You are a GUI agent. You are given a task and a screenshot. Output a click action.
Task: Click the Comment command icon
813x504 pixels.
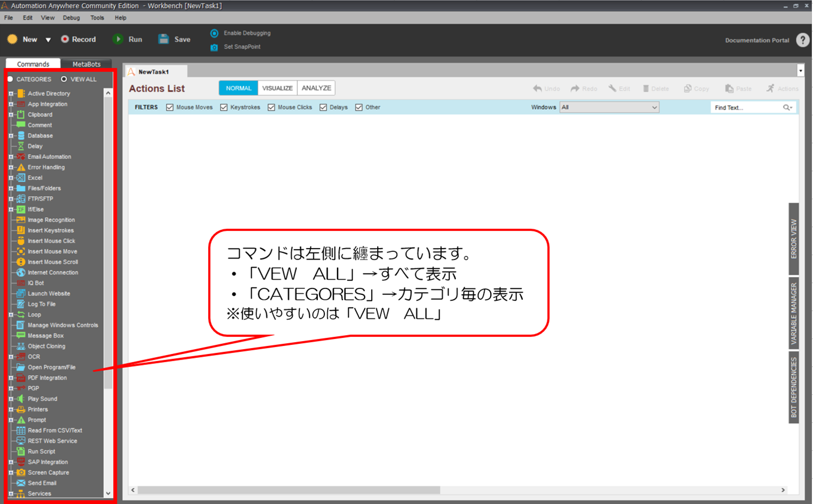21,125
